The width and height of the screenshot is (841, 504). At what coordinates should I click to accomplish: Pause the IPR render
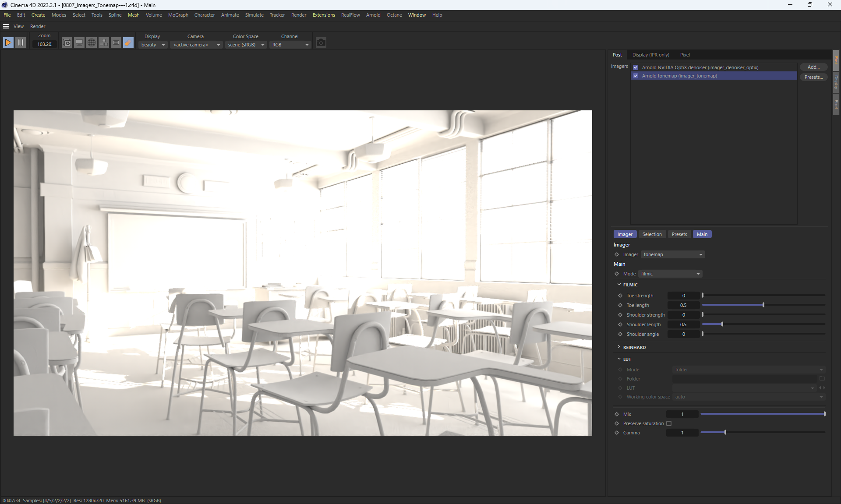click(x=21, y=42)
